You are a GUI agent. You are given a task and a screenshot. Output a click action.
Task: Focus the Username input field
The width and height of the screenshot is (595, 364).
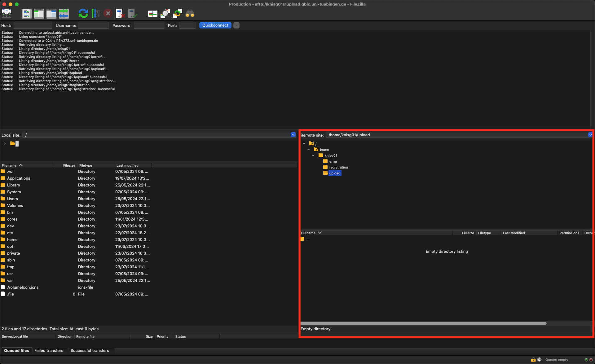[x=93, y=25]
